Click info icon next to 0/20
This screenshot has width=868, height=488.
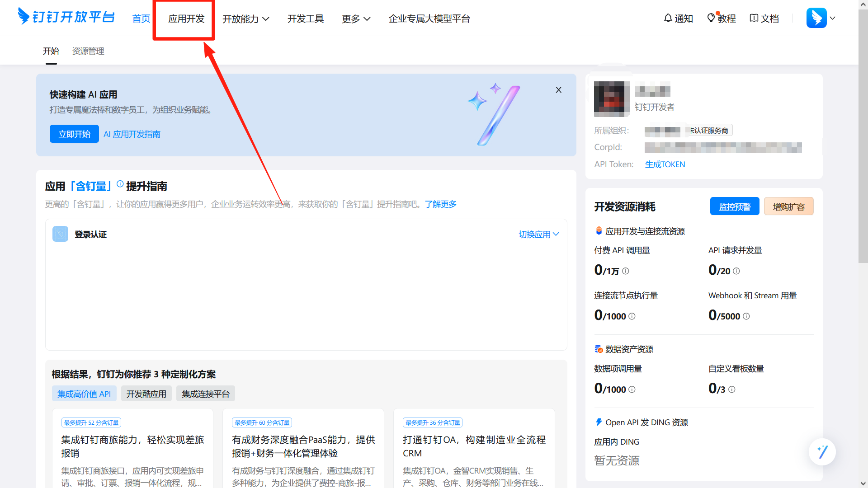736,271
